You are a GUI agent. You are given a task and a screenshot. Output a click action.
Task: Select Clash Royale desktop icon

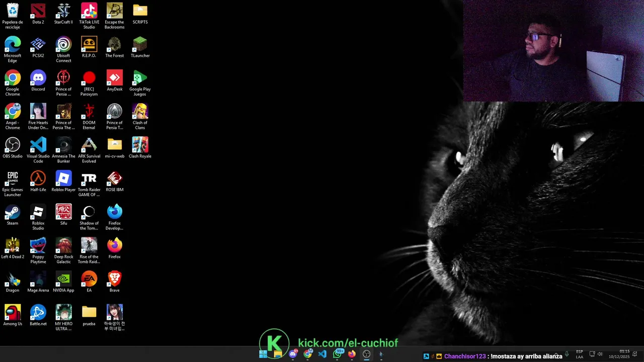(140, 148)
